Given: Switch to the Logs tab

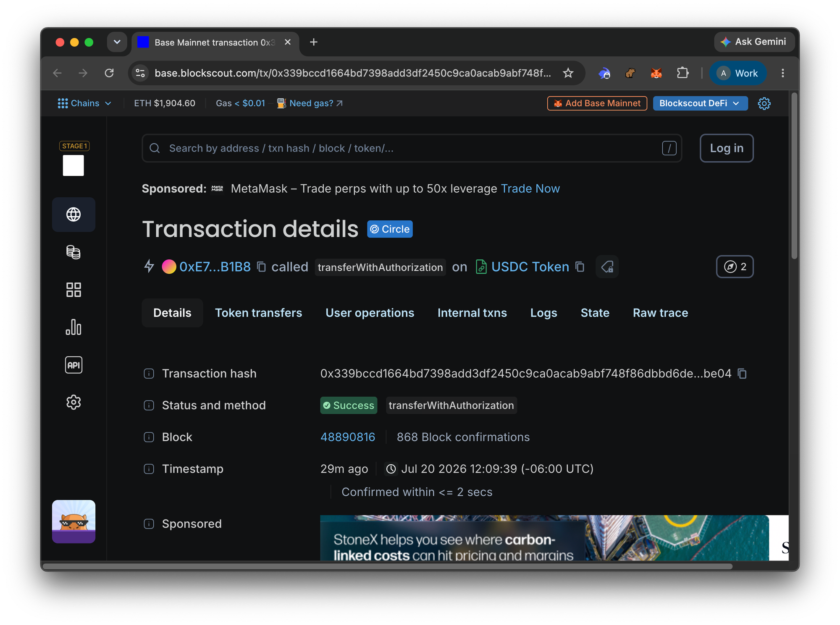Looking at the screenshot, I should point(543,313).
